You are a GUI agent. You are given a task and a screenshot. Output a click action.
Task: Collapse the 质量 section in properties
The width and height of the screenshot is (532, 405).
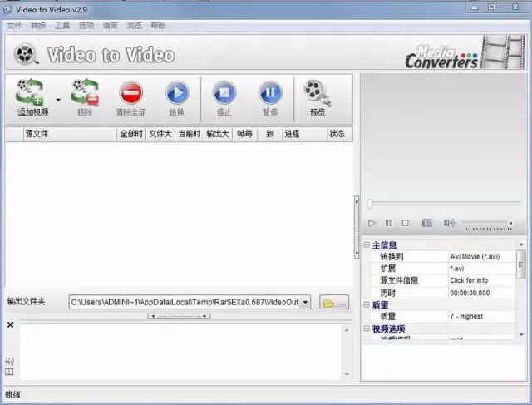point(367,304)
